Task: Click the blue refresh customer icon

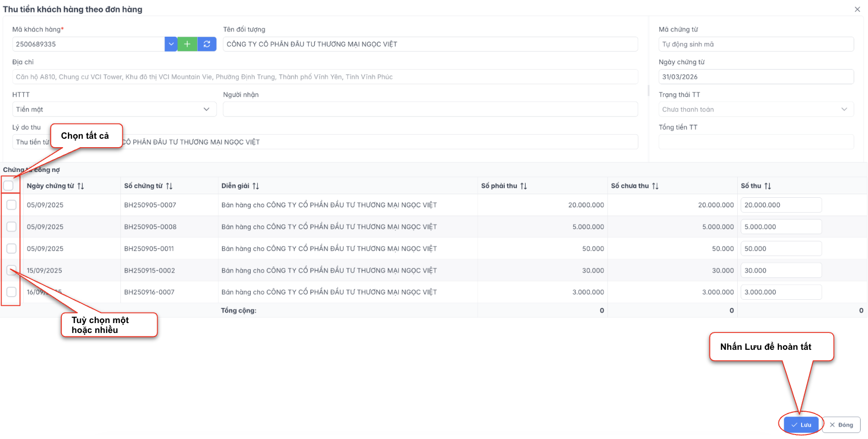Action: [x=207, y=44]
